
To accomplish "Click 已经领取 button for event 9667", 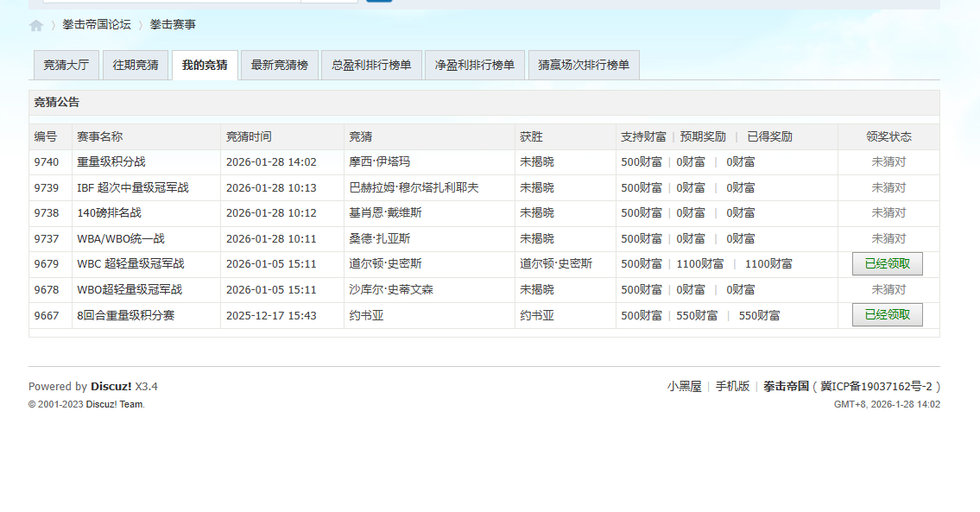I will 887,314.
